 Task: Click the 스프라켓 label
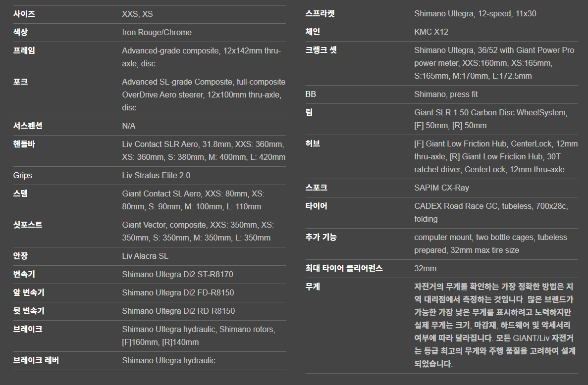[x=320, y=14]
